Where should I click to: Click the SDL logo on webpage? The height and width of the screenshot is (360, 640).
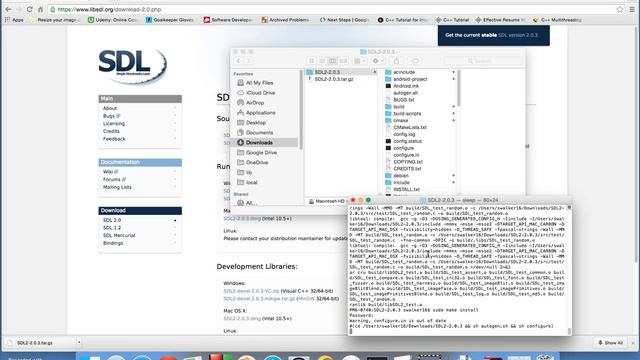click(x=132, y=66)
